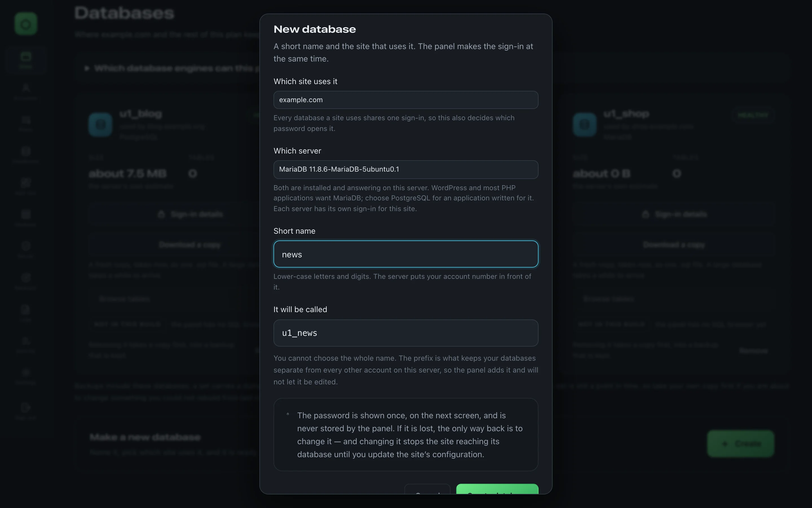Click the green panel logo in the sidebar
Screen dimensions: 812x508
(26, 24)
